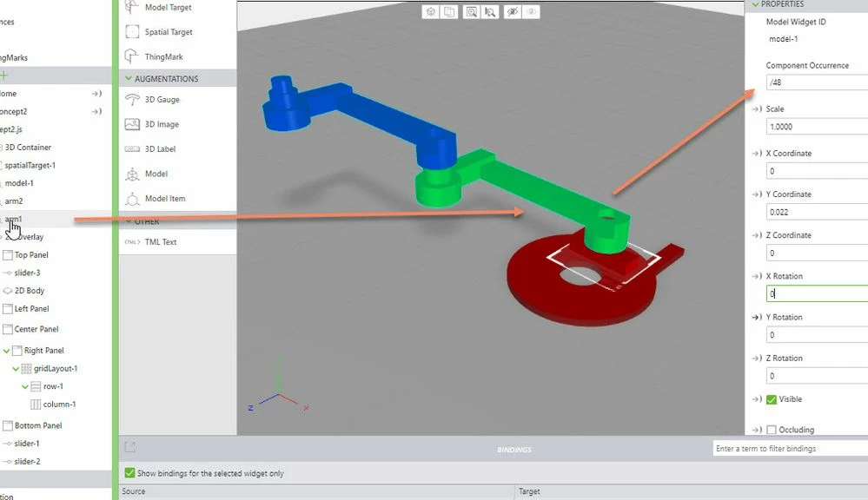Click the green plus add view icon
Image resolution: width=868 pixels, height=500 pixels.
pos(4,76)
